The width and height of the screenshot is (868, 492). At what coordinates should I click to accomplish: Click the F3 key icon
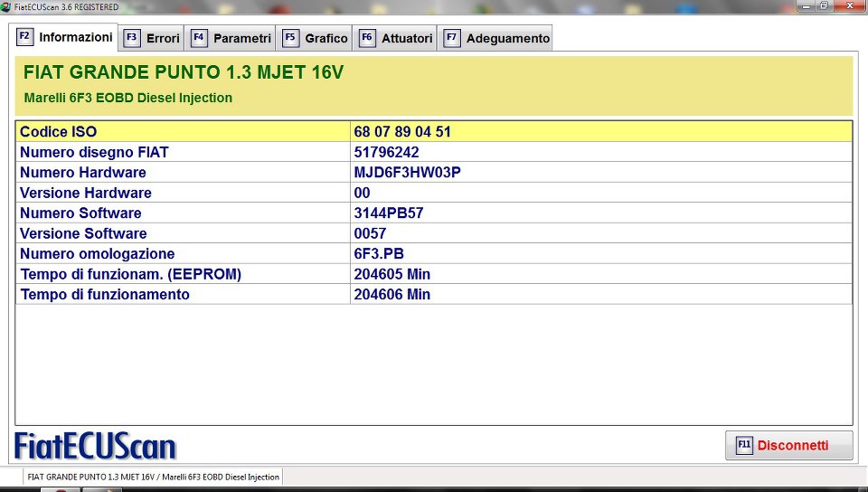(x=132, y=38)
